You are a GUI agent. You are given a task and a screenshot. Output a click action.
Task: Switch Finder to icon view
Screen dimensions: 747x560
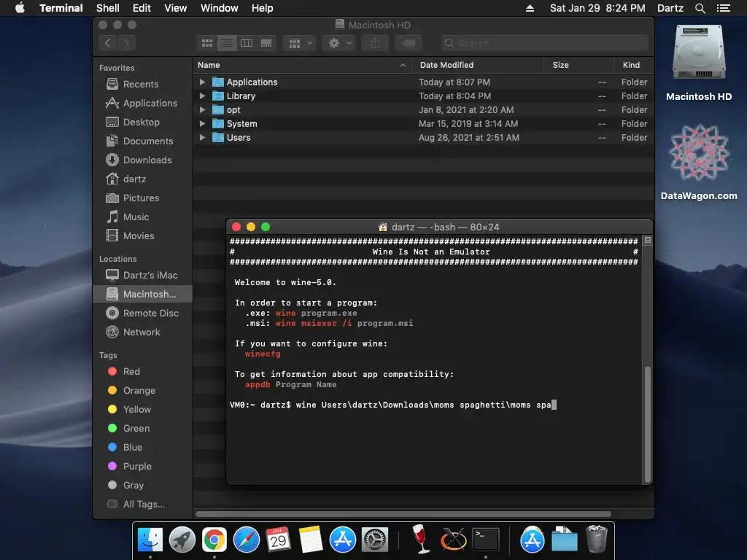207,43
